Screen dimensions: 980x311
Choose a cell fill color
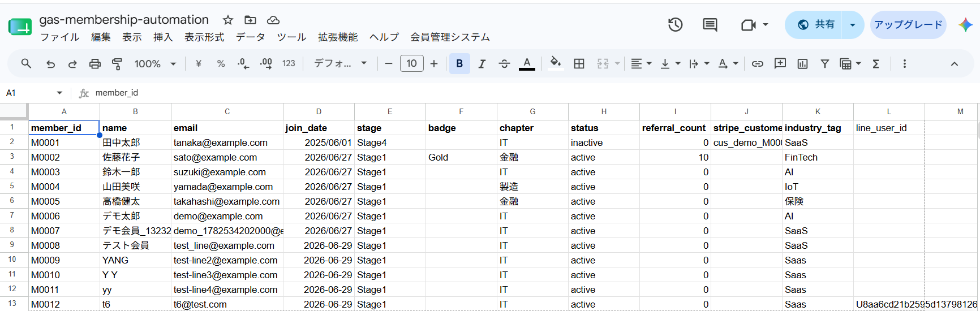coord(556,64)
